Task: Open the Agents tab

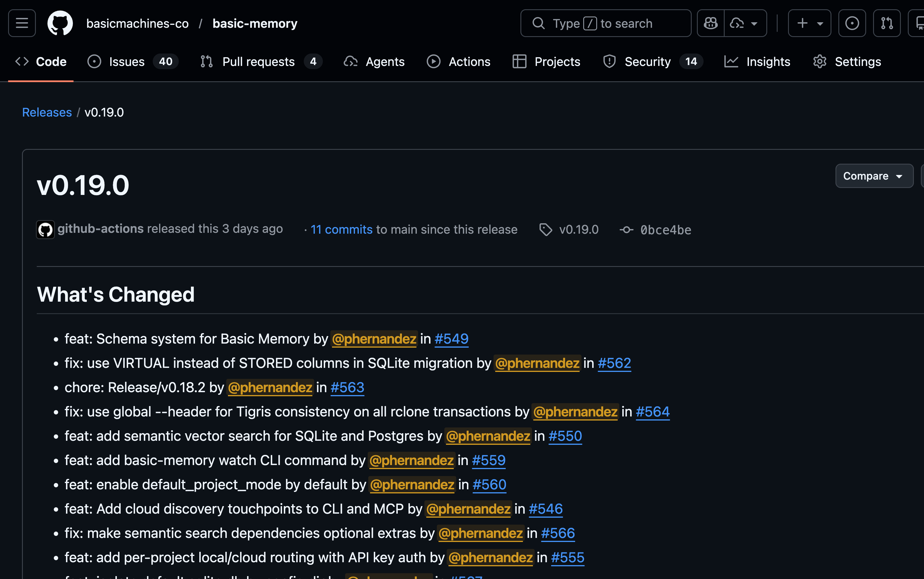Action: pyautogui.click(x=374, y=62)
